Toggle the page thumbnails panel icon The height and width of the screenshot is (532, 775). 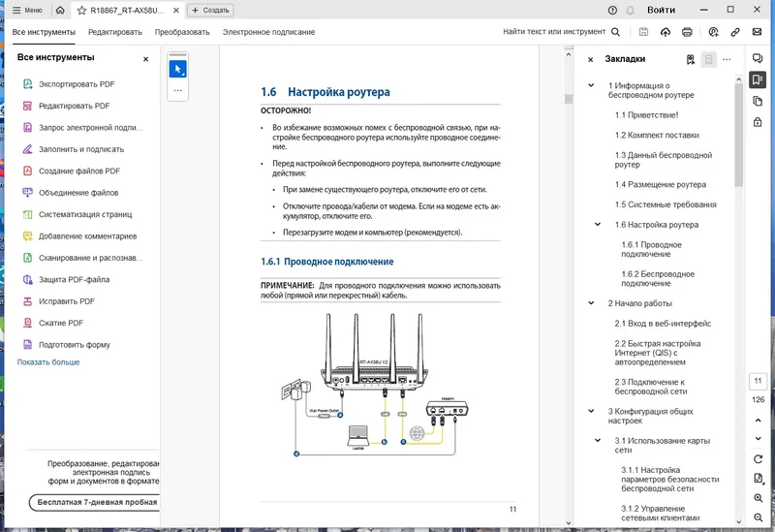click(x=758, y=101)
